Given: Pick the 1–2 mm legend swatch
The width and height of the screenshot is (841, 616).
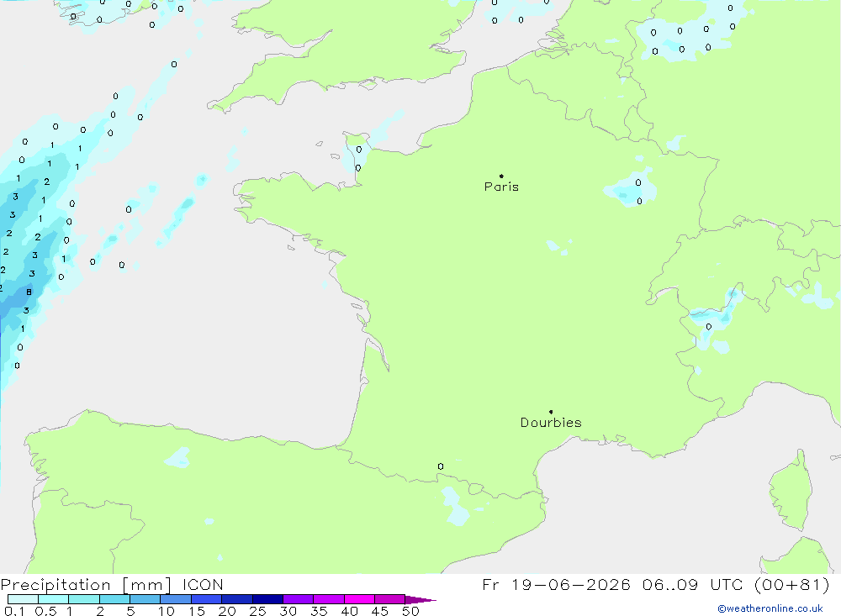Looking at the screenshot, I should pyautogui.click(x=84, y=599).
